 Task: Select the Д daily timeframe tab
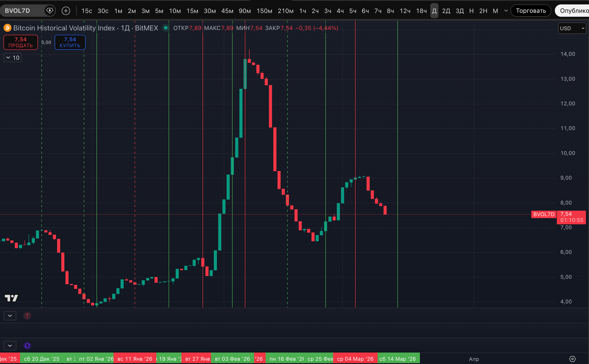pyautogui.click(x=434, y=11)
